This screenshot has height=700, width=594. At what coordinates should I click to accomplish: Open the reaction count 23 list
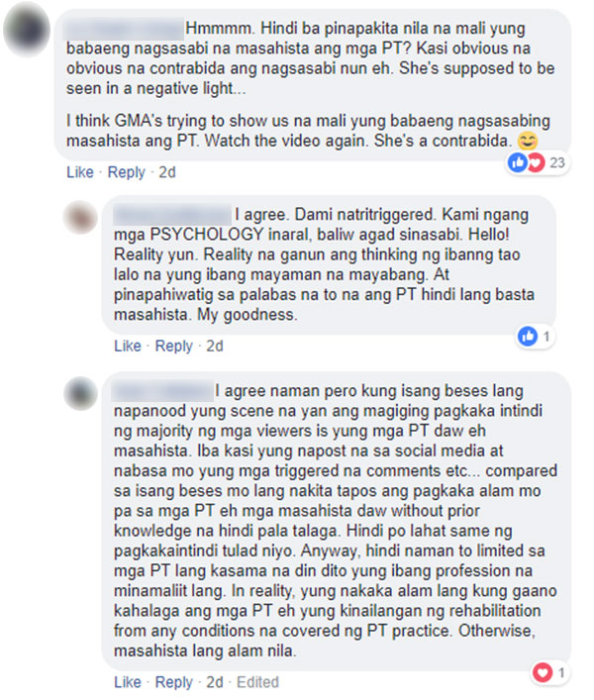(x=557, y=162)
